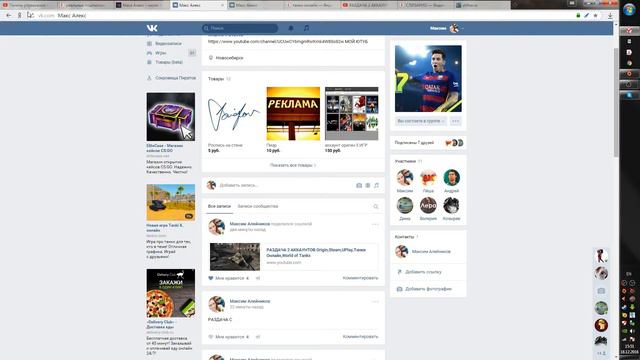The width and height of the screenshot is (640, 360).
Task: Select the 'Записи сообщества' wall tab
Action: 258,206
